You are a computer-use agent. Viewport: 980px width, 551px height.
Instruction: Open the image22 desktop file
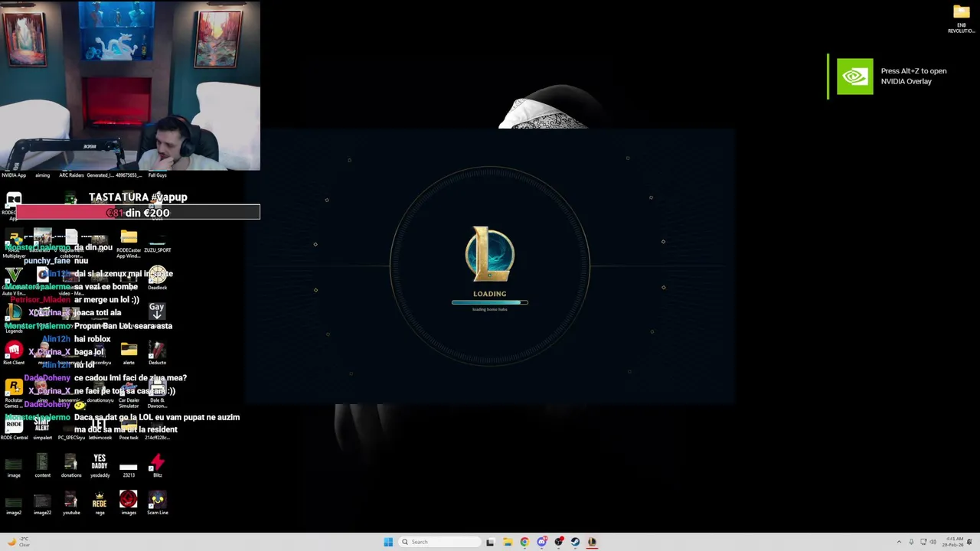click(x=42, y=503)
